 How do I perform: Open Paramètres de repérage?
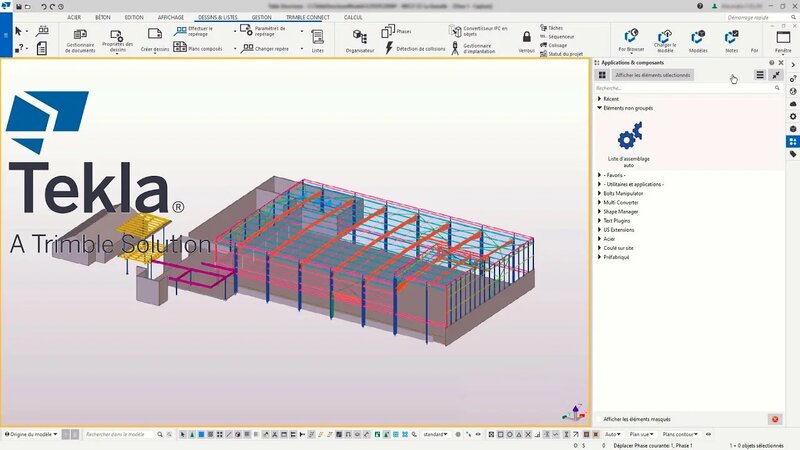point(263,31)
